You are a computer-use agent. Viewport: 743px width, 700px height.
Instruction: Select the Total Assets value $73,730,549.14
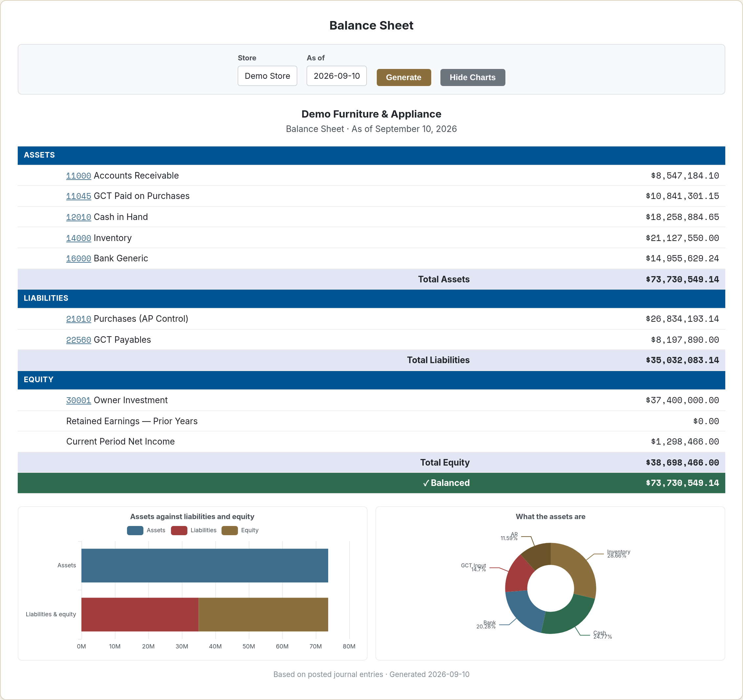tap(682, 279)
